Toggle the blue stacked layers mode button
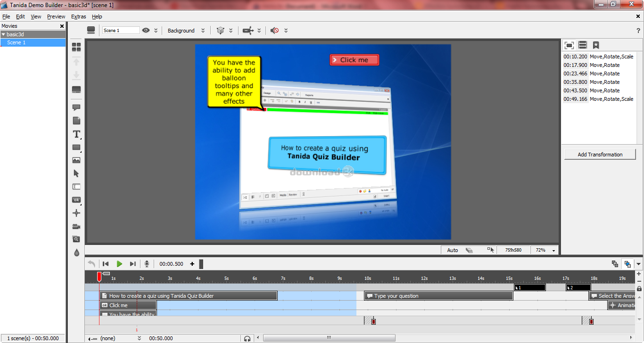The height and width of the screenshot is (343, 644). click(x=627, y=264)
